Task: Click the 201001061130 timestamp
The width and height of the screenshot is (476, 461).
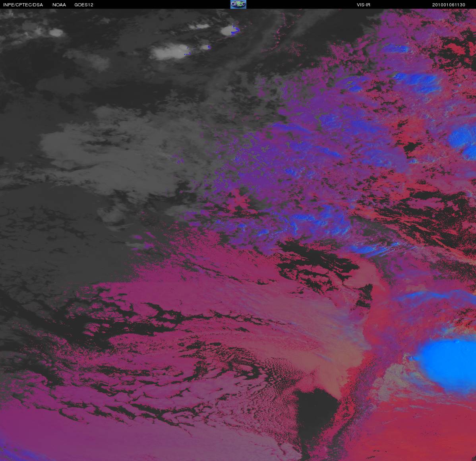Action: click(x=449, y=5)
